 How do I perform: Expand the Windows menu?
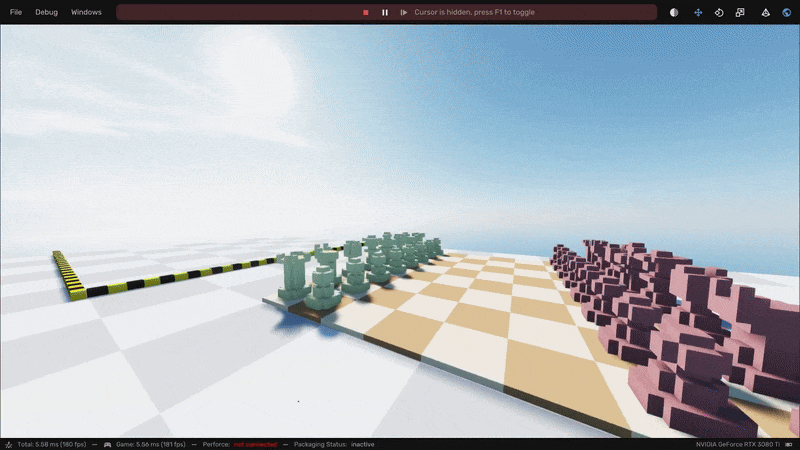[86, 12]
